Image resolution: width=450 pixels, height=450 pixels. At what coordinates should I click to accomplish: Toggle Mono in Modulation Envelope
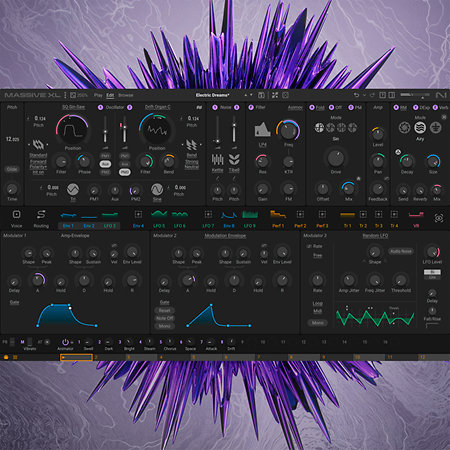pyautogui.click(x=164, y=326)
